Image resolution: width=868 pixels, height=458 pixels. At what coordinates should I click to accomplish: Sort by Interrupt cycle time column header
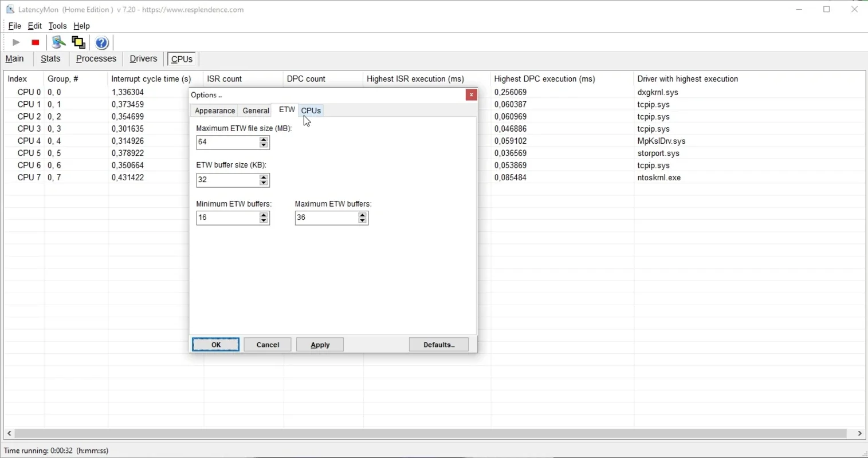tap(155, 79)
